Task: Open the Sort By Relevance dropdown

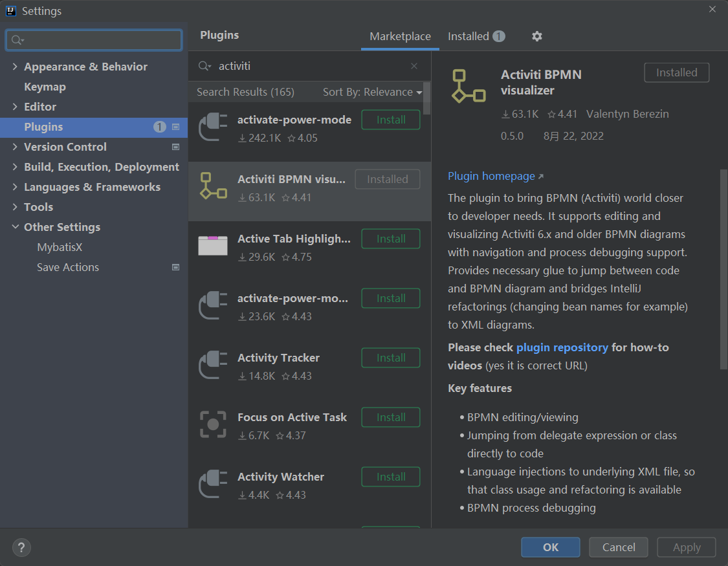Action: (x=372, y=92)
